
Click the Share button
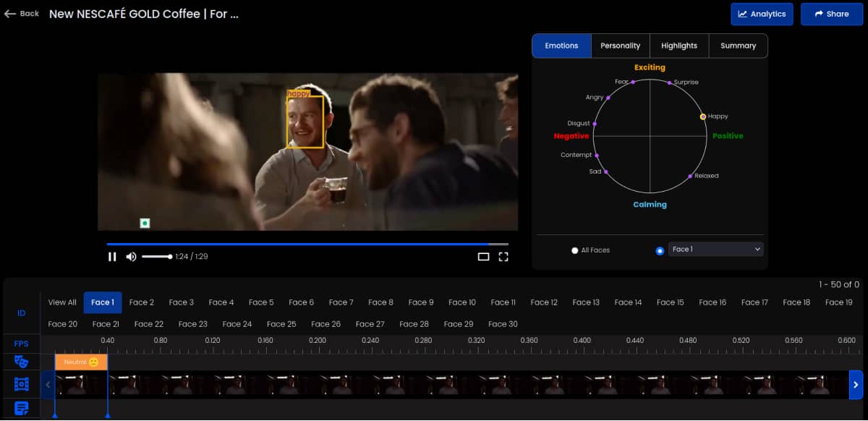click(x=831, y=14)
